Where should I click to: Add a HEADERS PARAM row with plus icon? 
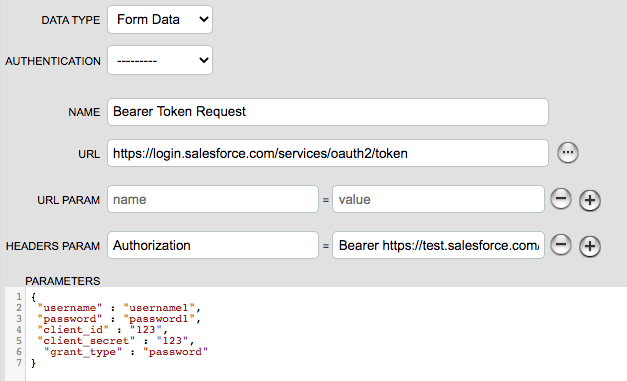pyautogui.click(x=590, y=246)
